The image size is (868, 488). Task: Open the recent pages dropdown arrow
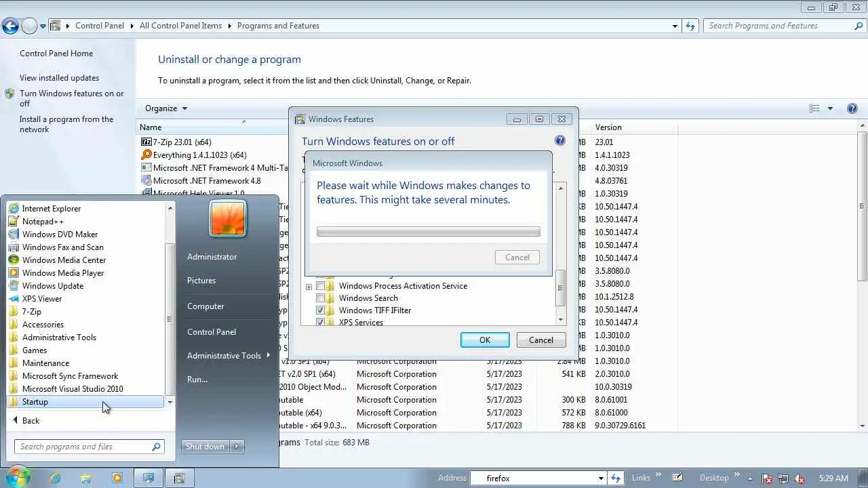[x=43, y=26]
